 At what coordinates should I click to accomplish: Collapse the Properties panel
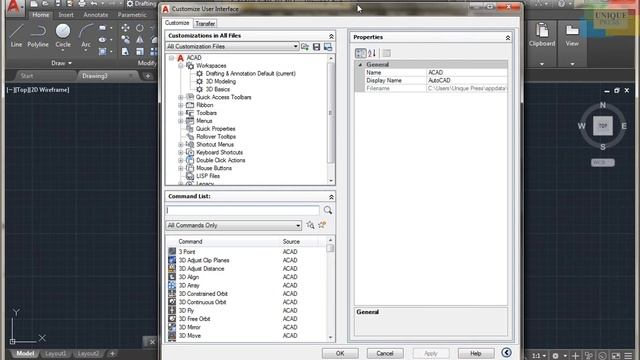[x=507, y=38]
